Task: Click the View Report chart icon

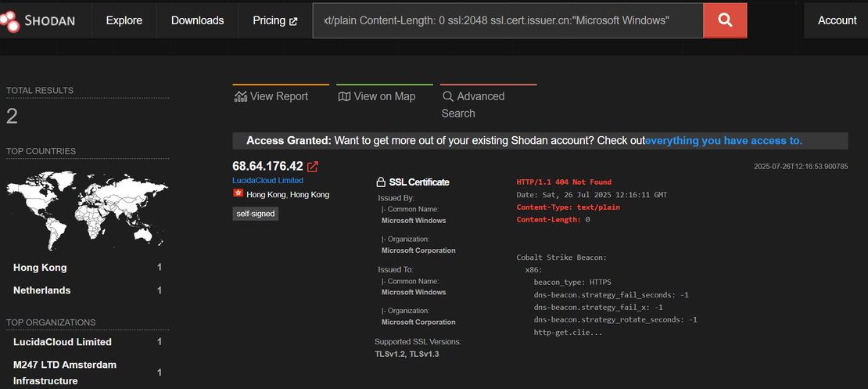Action: tap(240, 96)
